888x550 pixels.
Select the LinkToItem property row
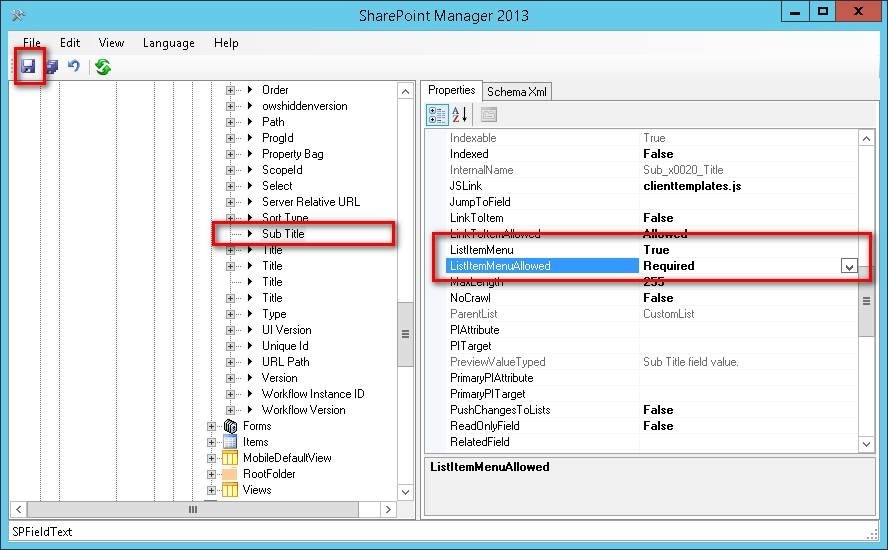coord(651,218)
